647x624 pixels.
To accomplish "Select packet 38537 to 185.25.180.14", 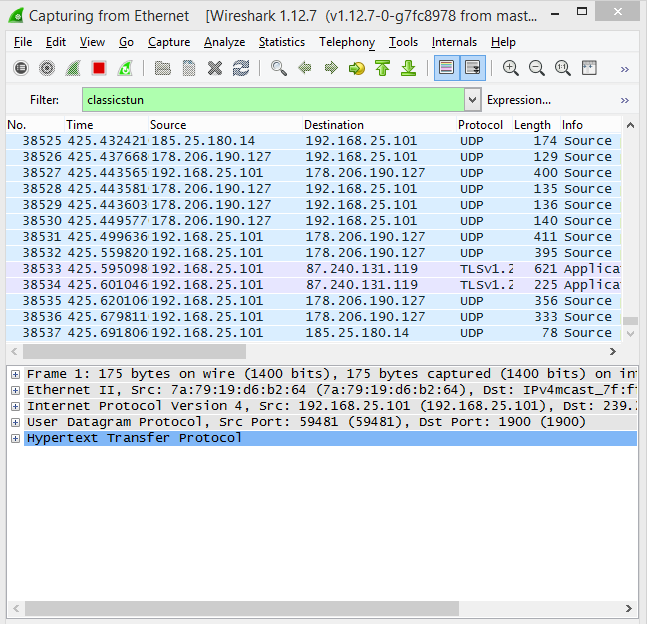I will click(314, 333).
